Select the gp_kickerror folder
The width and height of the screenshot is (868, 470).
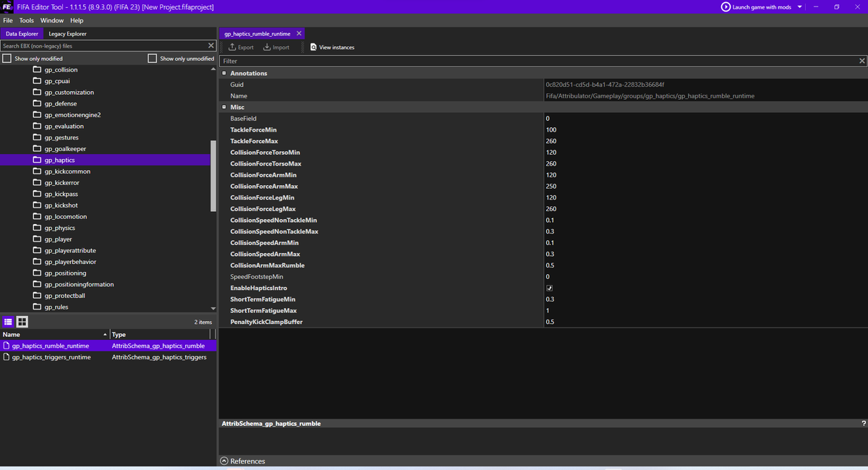pos(61,183)
